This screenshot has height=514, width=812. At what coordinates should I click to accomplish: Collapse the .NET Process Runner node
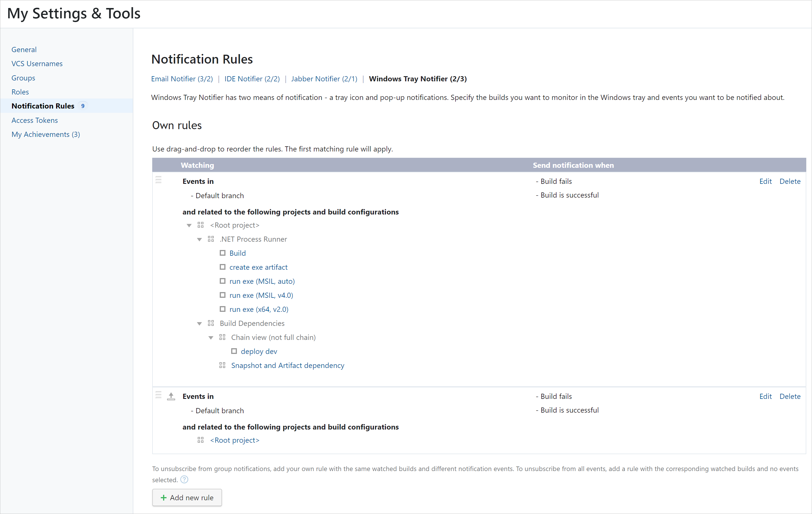pos(200,239)
